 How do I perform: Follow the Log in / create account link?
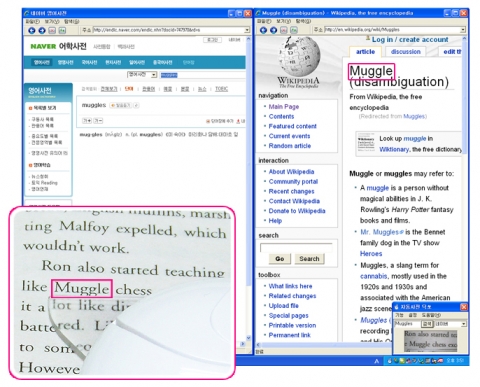pyautogui.click(x=410, y=40)
